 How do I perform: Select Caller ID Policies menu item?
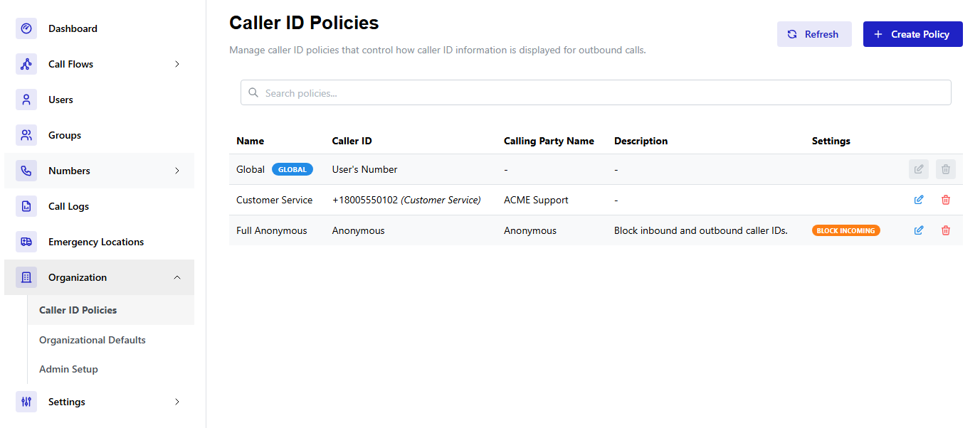(x=78, y=310)
